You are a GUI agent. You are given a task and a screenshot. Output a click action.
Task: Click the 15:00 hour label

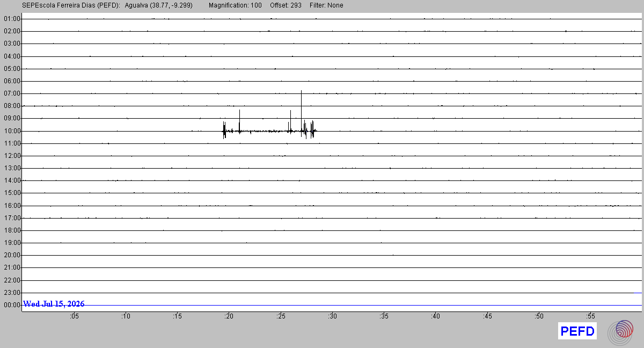(12, 193)
